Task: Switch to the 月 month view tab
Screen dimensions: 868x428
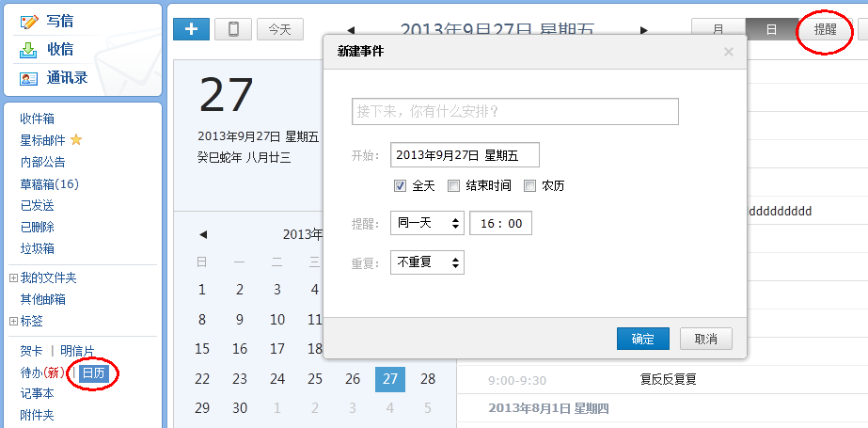Action: (718, 30)
